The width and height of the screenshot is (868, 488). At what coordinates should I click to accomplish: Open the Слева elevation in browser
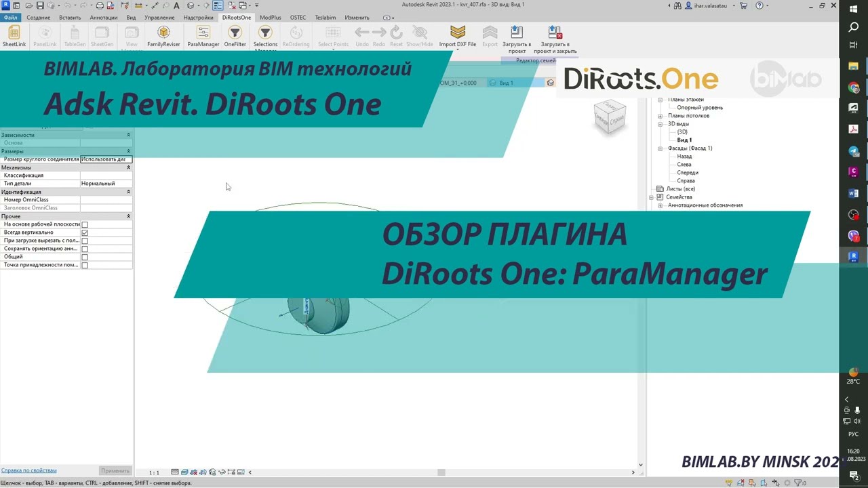pyautogui.click(x=684, y=165)
